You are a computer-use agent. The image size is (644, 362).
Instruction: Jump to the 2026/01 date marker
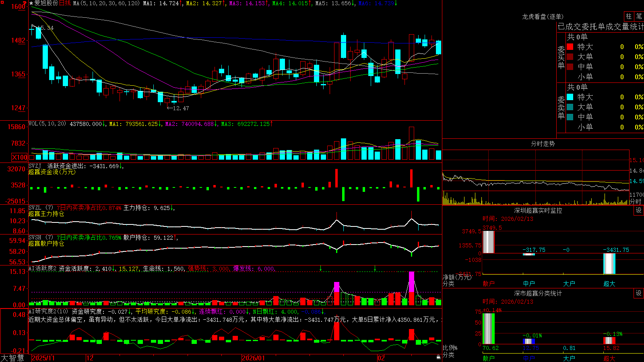(x=253, y=358)
